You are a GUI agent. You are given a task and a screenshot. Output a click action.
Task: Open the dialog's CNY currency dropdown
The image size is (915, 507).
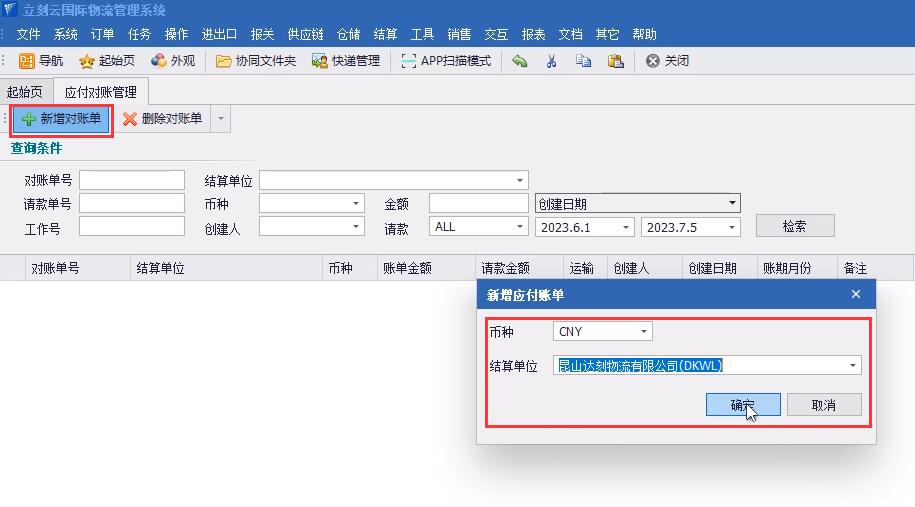pyautogui.click(x=644, y=331)
